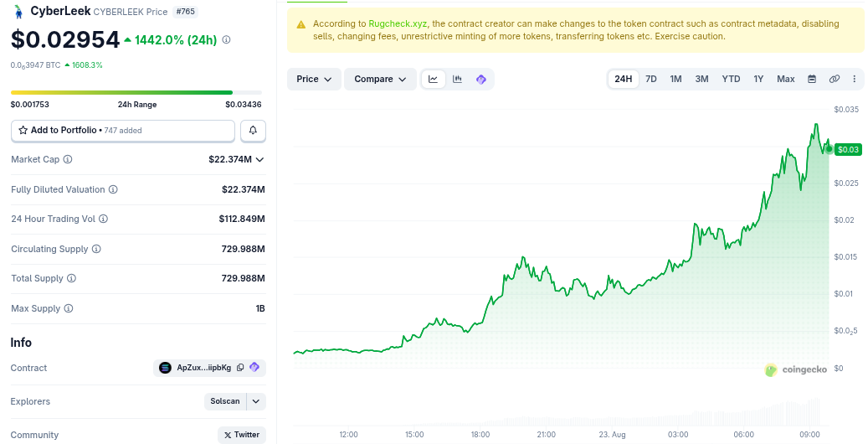
Task: Click the 18:00 time axis label
Action: click(480, 435)
